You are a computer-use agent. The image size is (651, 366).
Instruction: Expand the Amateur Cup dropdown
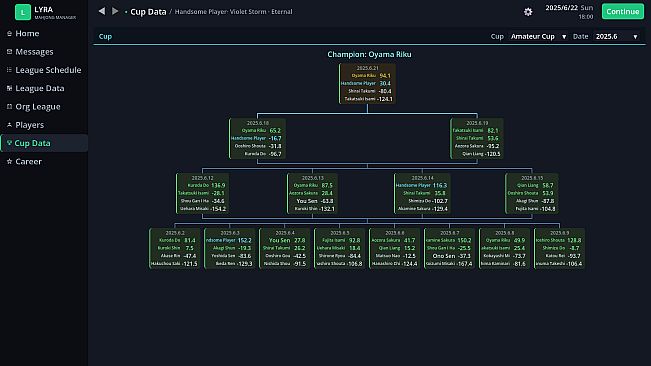[x=538, y=37]
